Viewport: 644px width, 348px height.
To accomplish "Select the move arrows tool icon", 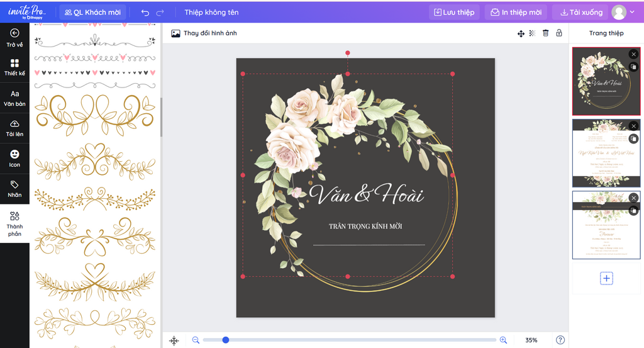I will (521, 33).
